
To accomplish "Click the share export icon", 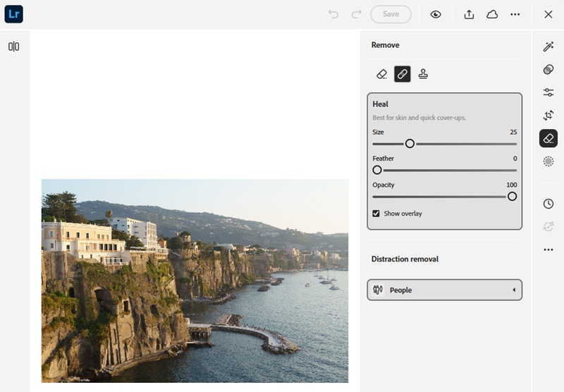I will point(469,14).
